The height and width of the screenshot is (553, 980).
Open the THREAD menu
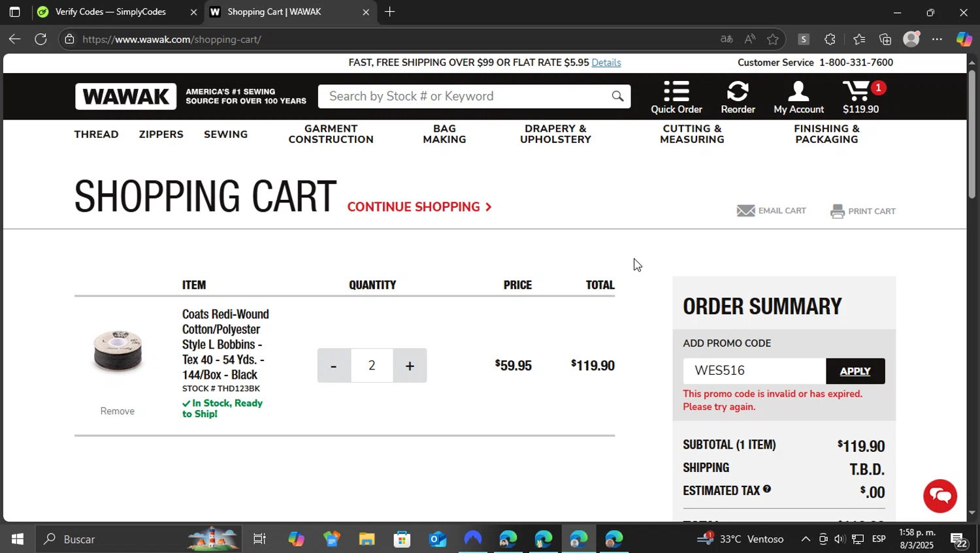pyautogui.click(x=96, y=134)
